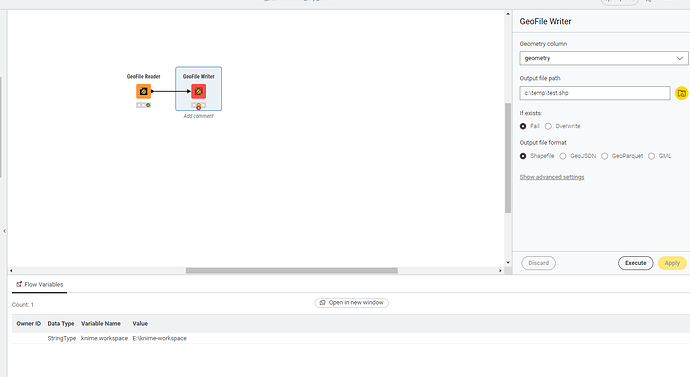
Task: Choose GeoJSON output file format
Action: [563, 156]
